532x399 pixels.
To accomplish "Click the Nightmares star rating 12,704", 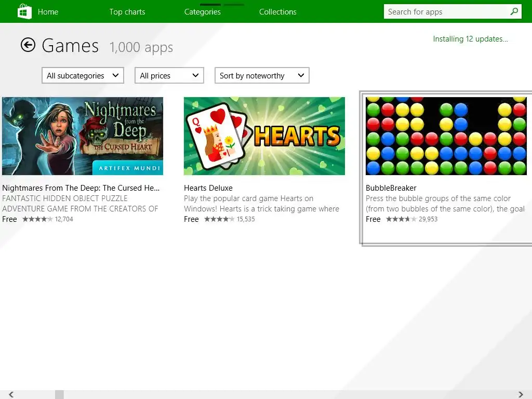I will click(48, 219).
